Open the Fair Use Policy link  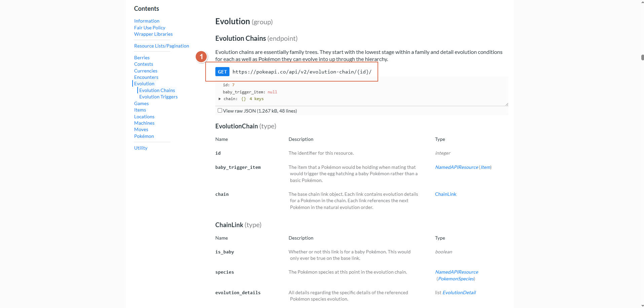pos(150,28)
